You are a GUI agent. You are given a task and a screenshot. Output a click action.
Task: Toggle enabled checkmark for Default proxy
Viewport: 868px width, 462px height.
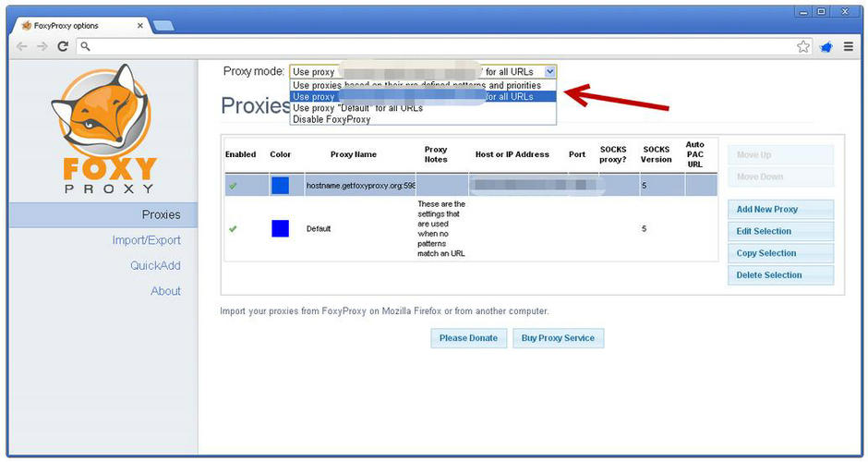coord(233,228)
